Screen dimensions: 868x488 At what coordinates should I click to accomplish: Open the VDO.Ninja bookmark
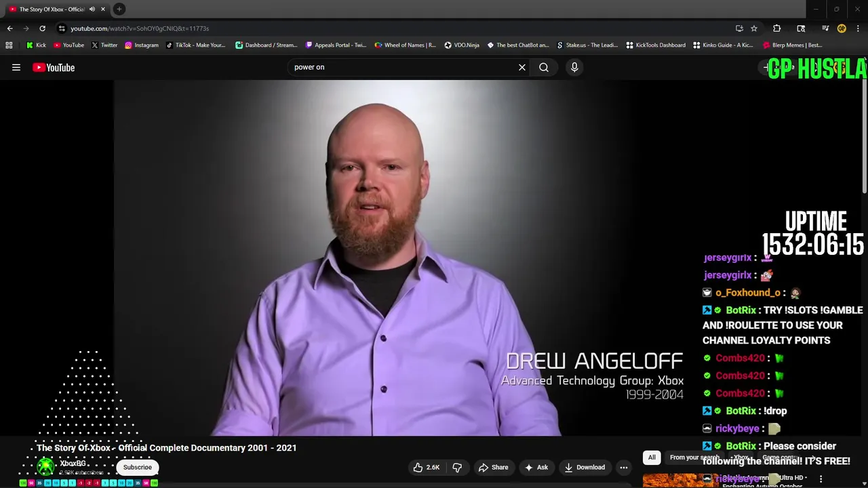(x=461, y=45)
